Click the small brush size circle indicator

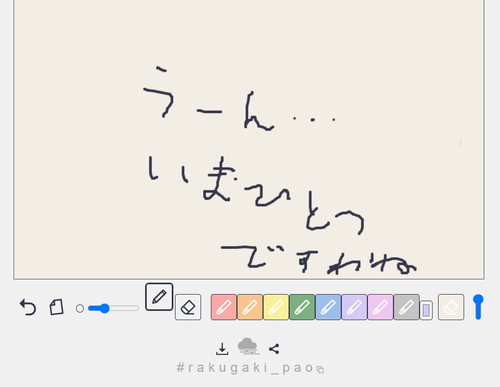(80, 308)
